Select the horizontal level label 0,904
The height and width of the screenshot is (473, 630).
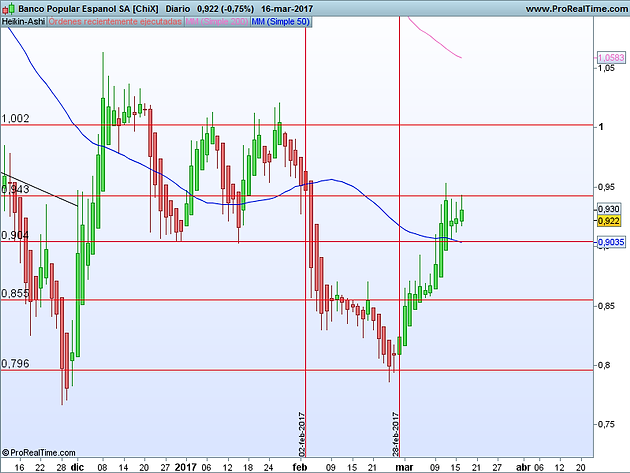tap(15, 235)
